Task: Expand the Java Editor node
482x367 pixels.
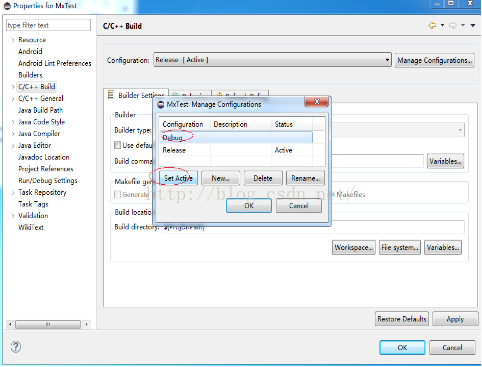Action: tap(13, 146)
